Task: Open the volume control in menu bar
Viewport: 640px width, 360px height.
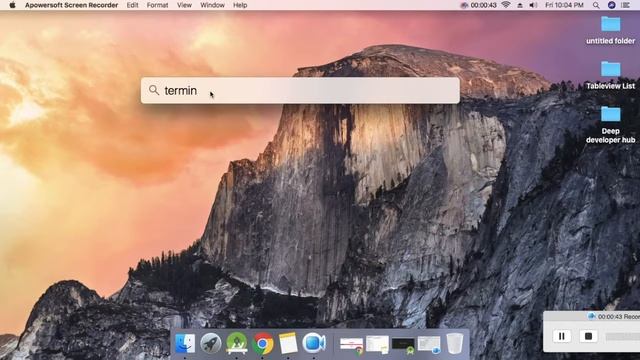Action: pos(533,5)
